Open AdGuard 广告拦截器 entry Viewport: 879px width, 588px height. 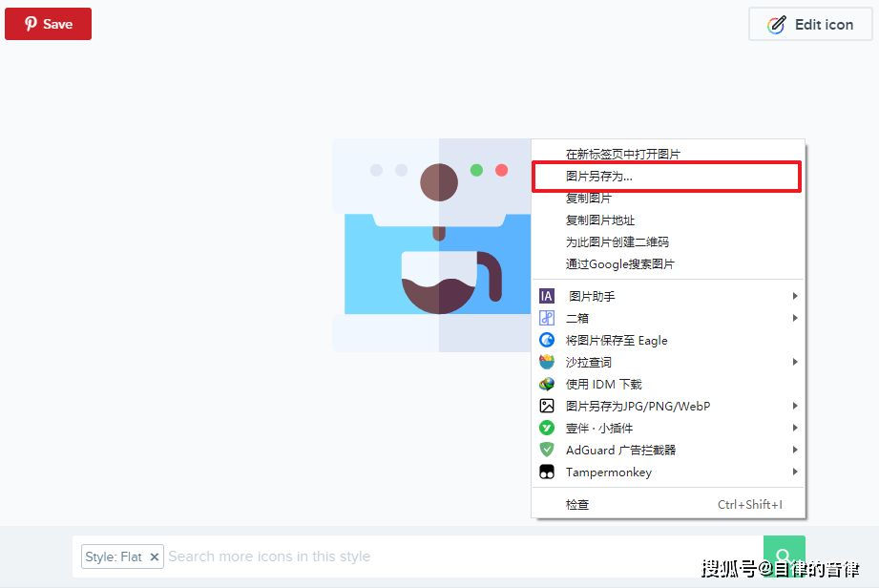tap(668, 450)
